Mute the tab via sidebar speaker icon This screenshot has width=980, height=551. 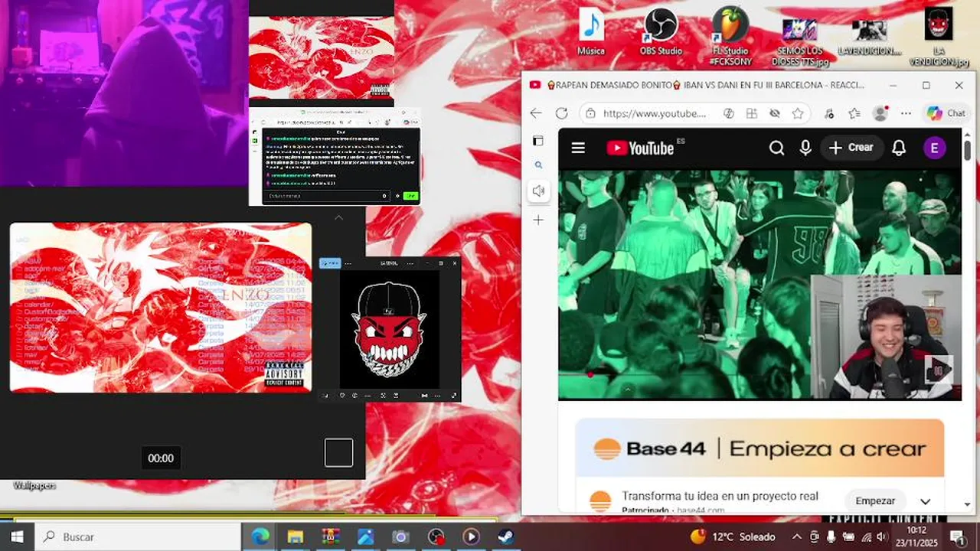538,191
